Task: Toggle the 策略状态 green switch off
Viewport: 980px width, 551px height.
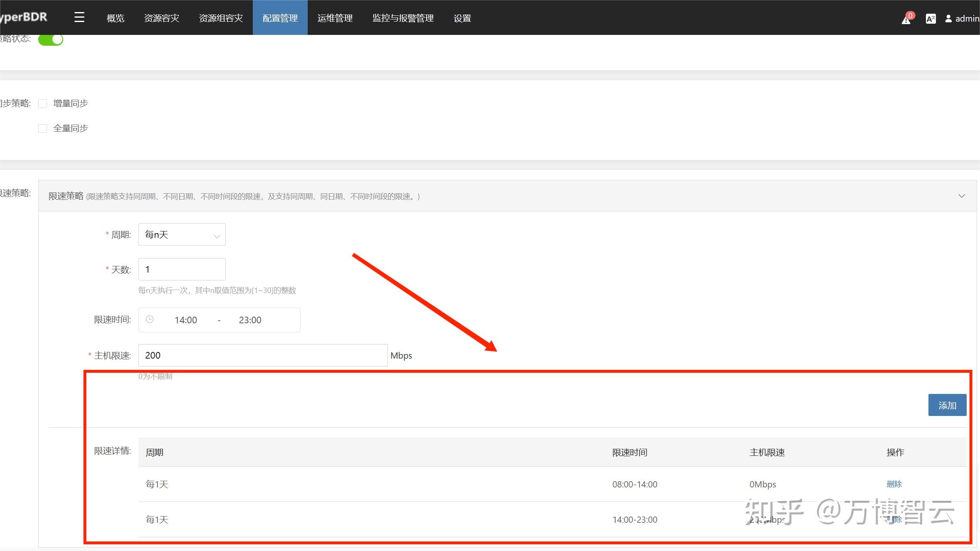Action: (50, 39)
